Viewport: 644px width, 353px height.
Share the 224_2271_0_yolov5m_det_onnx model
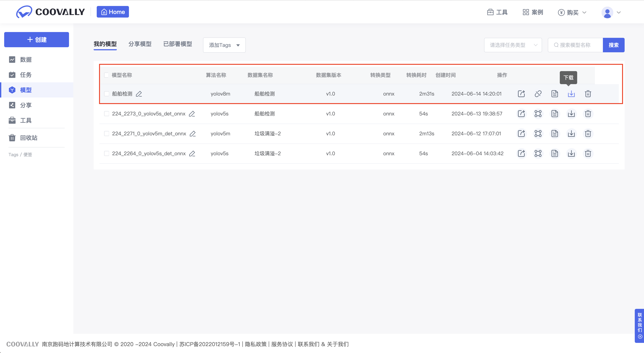point(521,133)
